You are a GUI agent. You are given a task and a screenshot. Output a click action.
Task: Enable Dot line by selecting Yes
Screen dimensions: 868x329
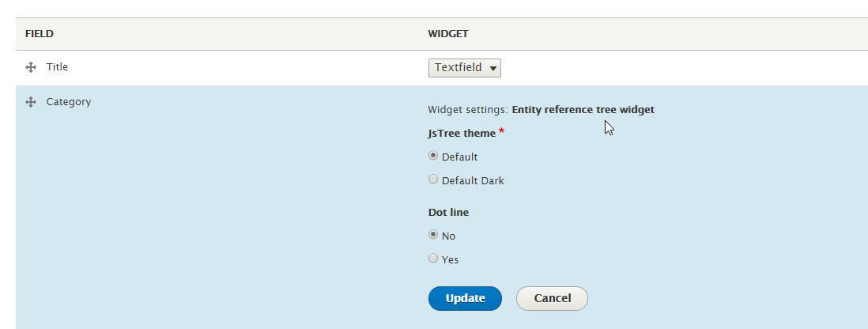(432, 259)
